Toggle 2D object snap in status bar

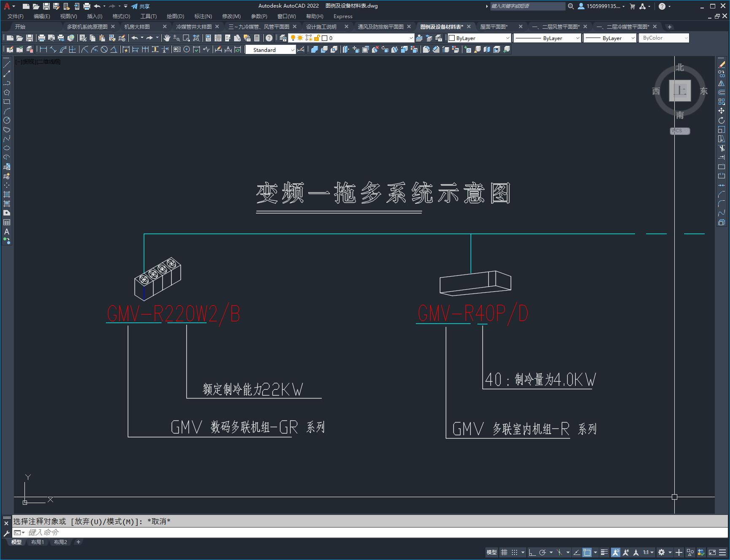coord(587,552)
